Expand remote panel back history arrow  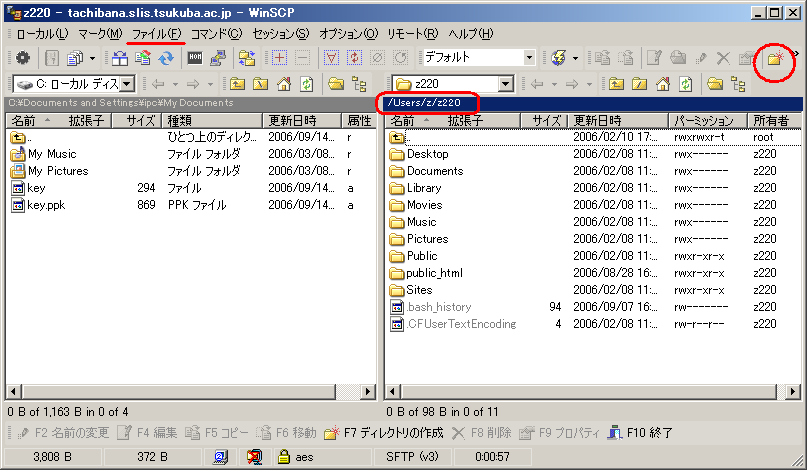pyautogui.click(x=554, y=84)
